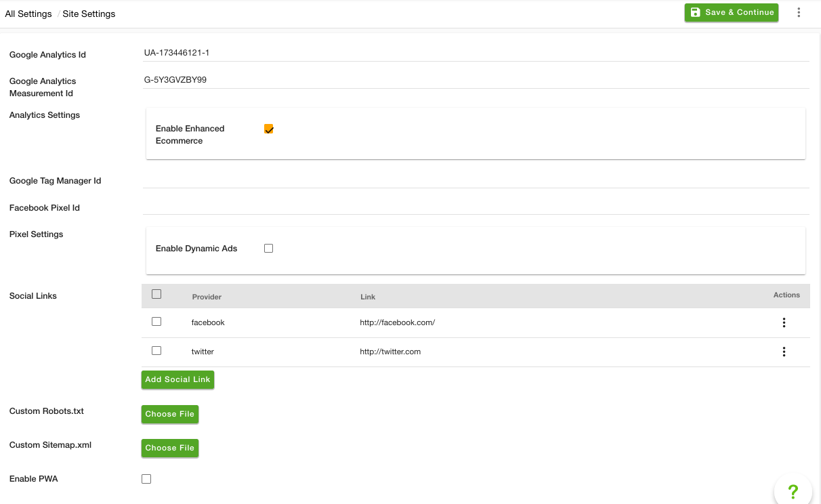Select all social links header checkbox

click(156, 294)
